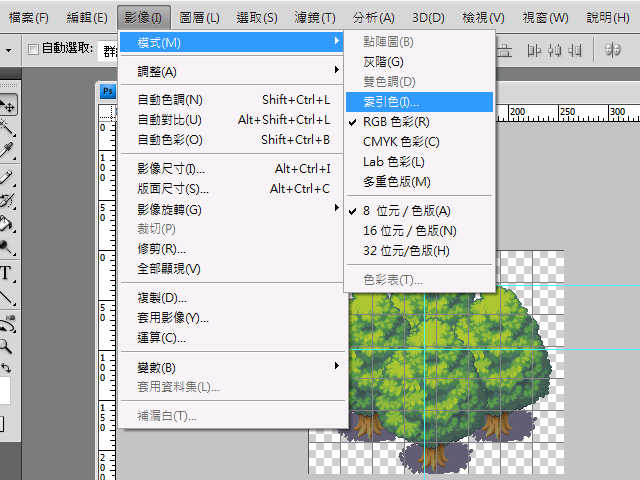
Task: Select the History Brush tool
Action: tap(7, 200)
